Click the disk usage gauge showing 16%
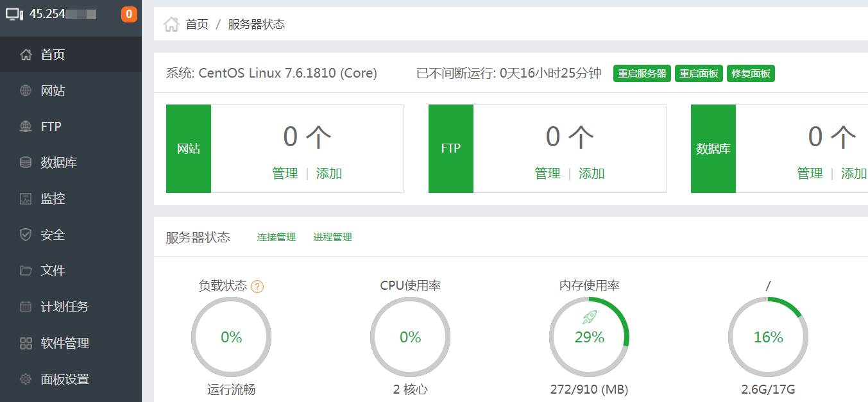This screenshot has width=868, height=402. 768,337
